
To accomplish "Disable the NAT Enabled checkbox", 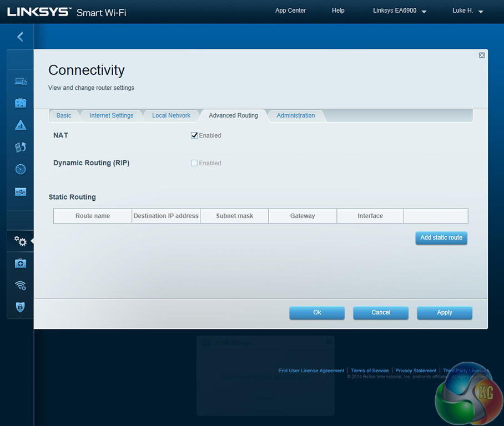I will [194, 135].
